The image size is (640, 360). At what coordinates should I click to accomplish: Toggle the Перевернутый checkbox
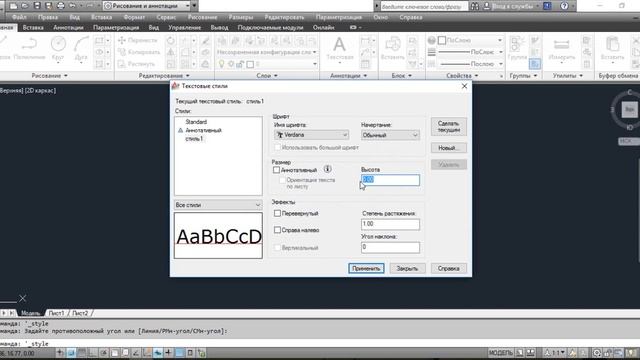pyautogui.click(x=277, y=213)
